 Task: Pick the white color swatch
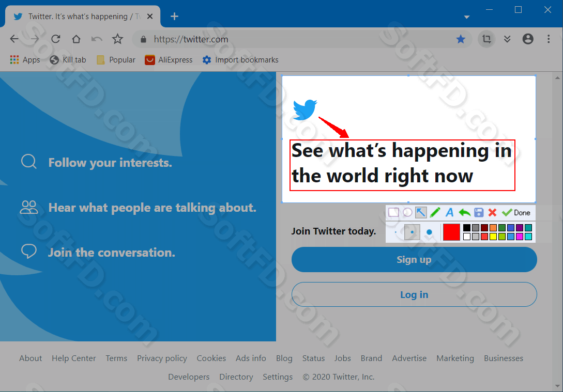[x=467, y=237]
